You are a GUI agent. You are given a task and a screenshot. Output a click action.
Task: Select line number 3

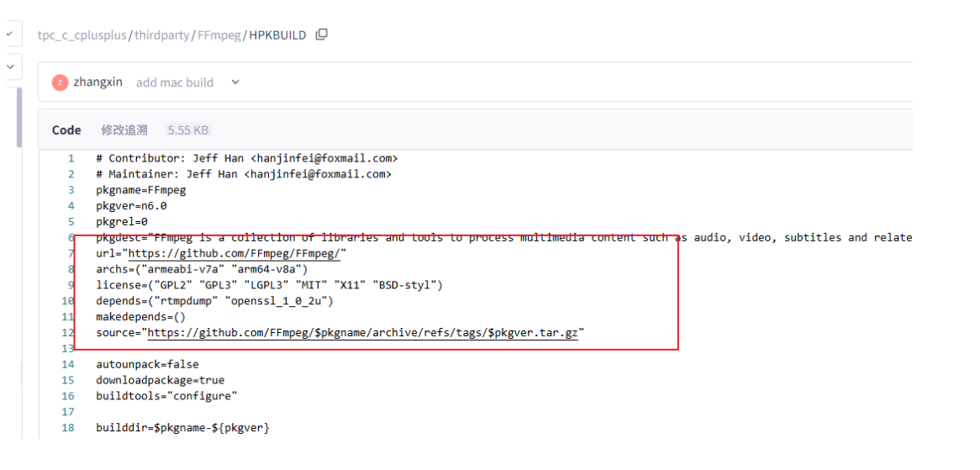pyautogui.click(x=71, y=190)
